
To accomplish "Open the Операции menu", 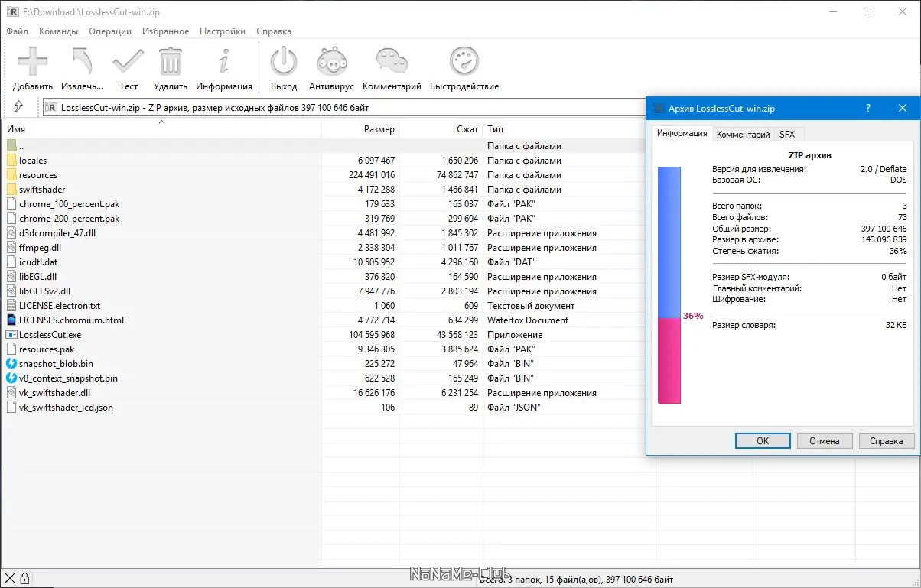I will [110, 31].
